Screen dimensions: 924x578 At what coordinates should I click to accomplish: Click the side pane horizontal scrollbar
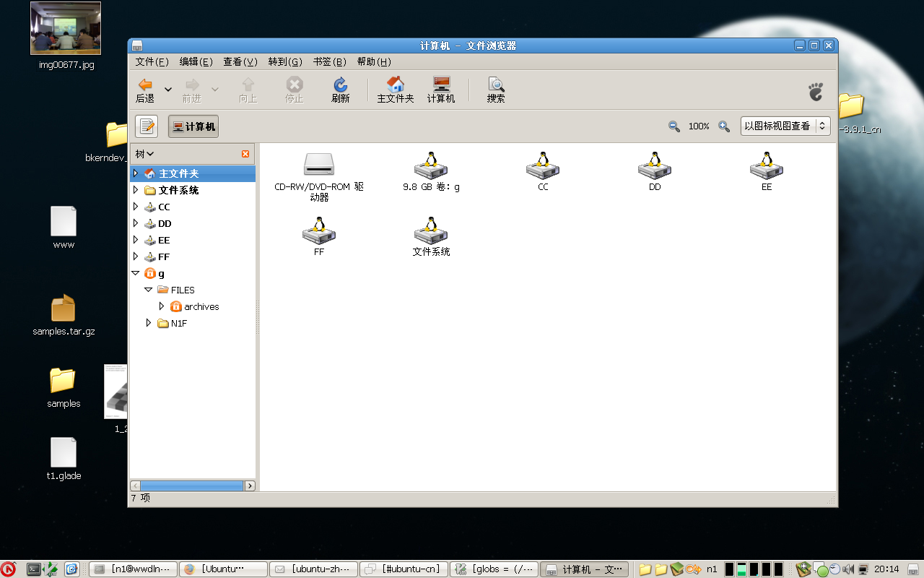191,486
